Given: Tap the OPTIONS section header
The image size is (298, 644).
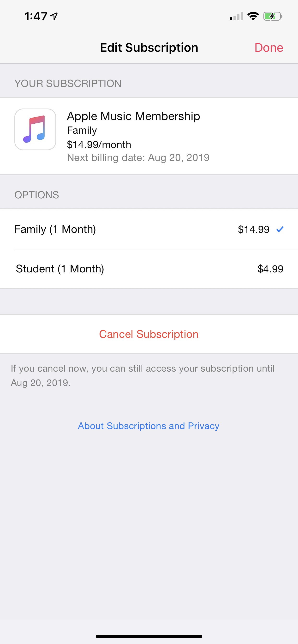Looking at the screenshot, I should coord(36,195).
